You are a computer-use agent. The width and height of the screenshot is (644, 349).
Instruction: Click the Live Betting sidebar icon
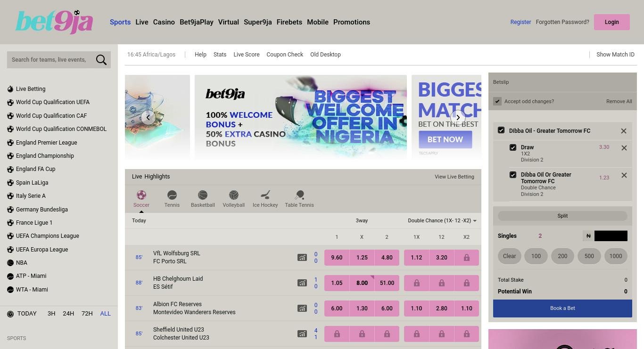10,89
